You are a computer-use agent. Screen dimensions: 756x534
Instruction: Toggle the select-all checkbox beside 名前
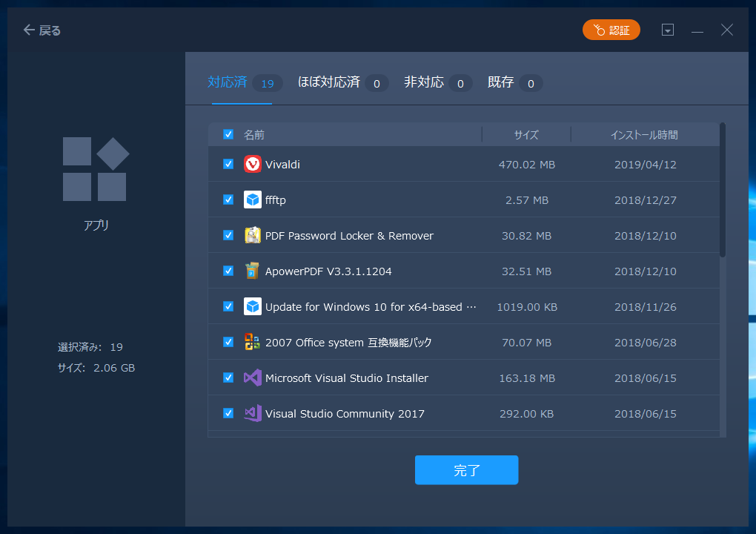tap(228, 134)
